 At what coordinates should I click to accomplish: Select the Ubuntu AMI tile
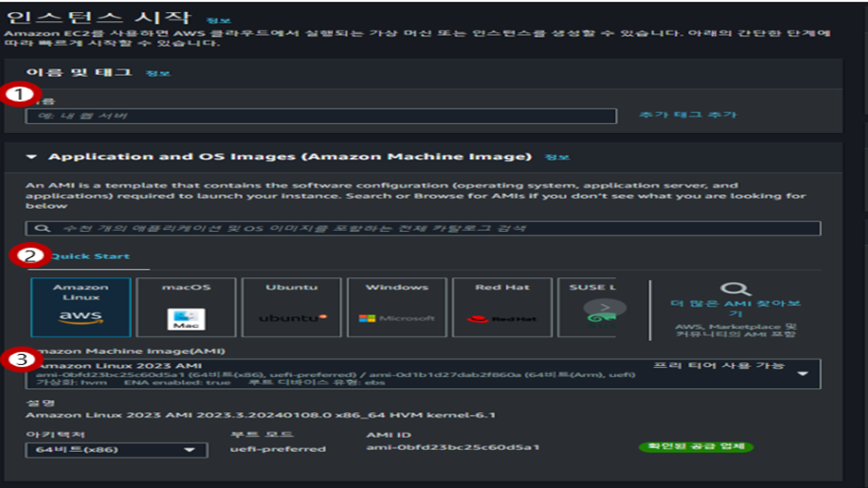(x=291, y=308)
